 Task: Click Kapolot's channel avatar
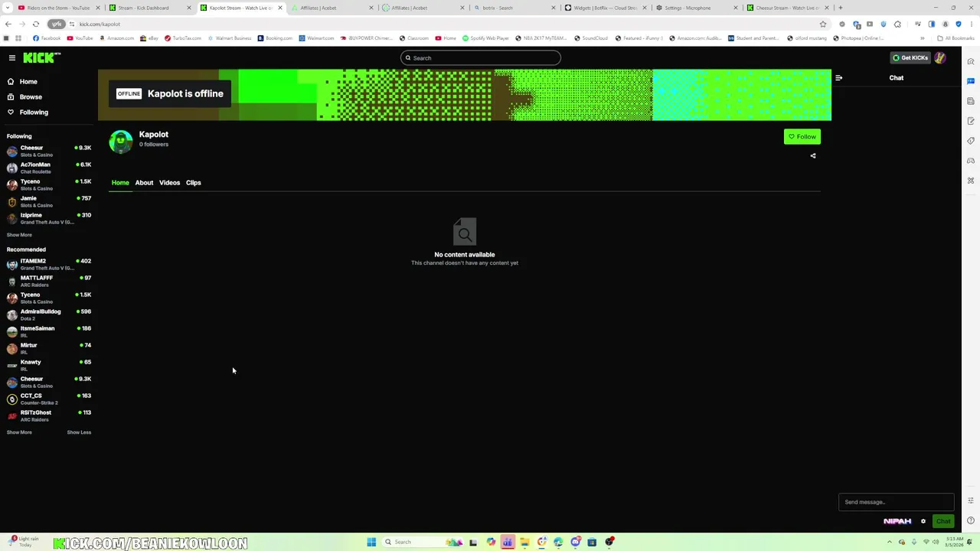pos(121,142)
